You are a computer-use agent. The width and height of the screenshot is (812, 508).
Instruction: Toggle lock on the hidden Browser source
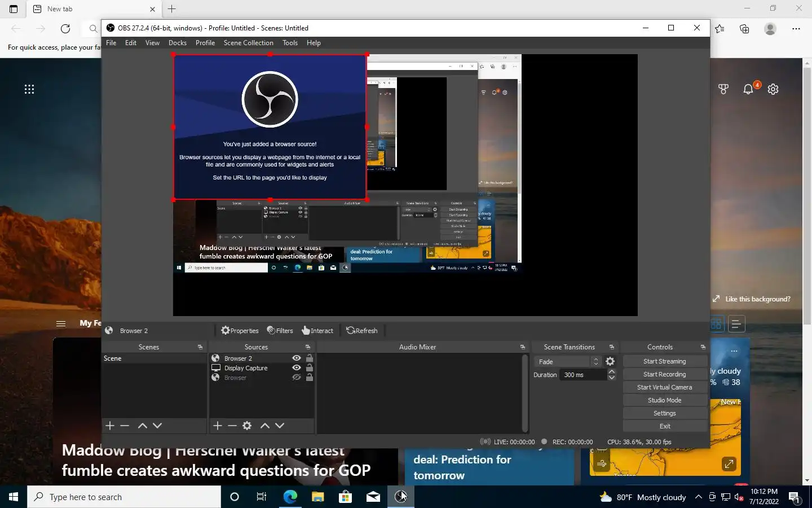(309, 378)
